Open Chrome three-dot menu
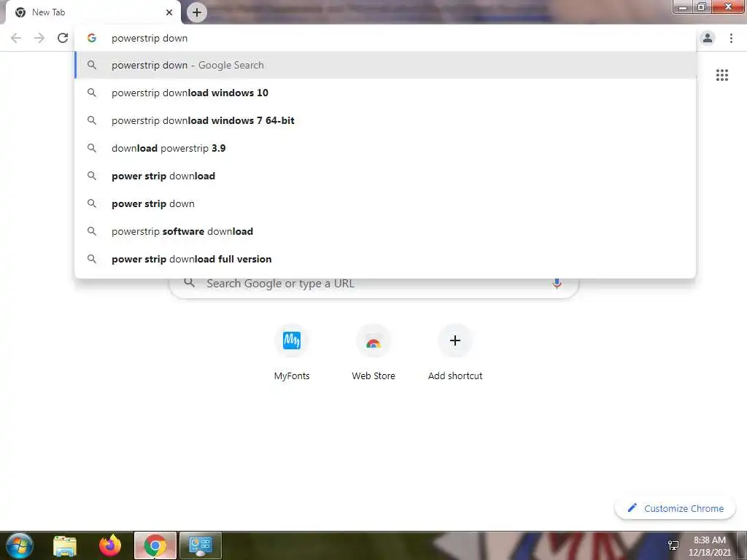Screen dimensions: 747x560 731,38
